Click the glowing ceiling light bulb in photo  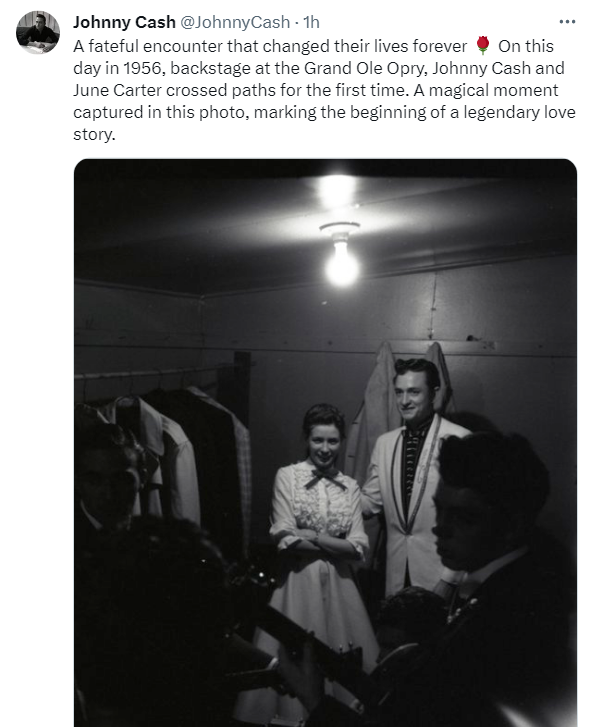point(341,262)
